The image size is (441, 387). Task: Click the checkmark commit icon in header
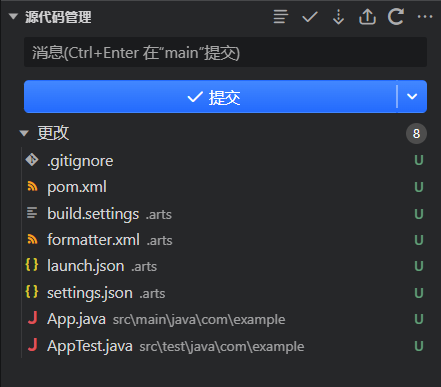tap(310, 17)
